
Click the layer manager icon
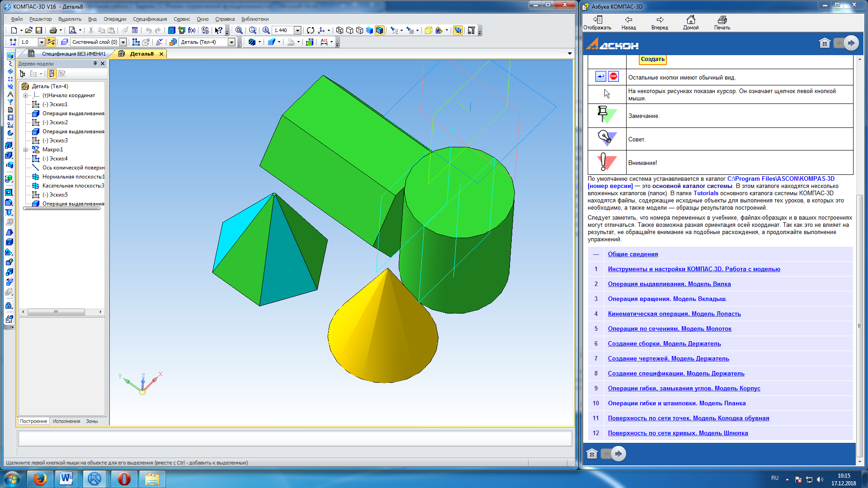pos(65,42)
